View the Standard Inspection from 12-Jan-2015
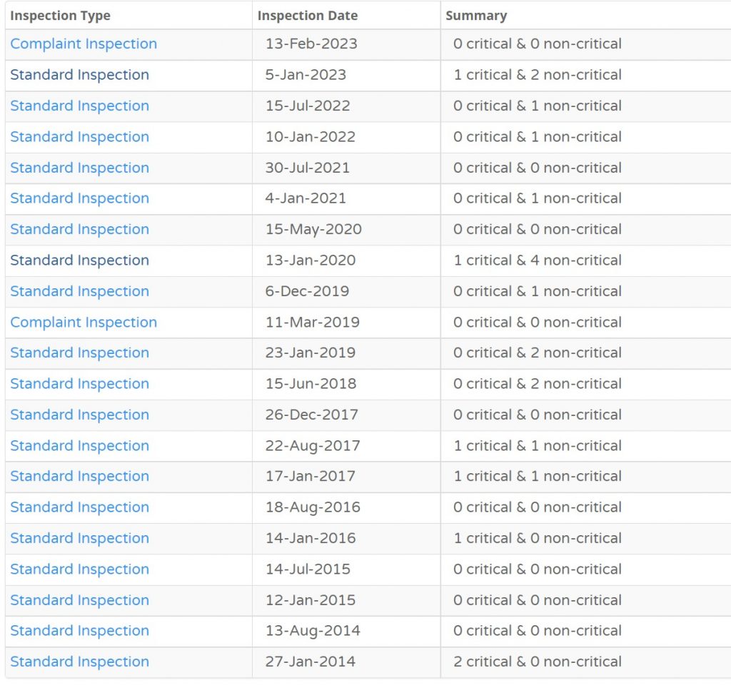The height and width of the screenshot is (700, 731). (x=80, y=600)
